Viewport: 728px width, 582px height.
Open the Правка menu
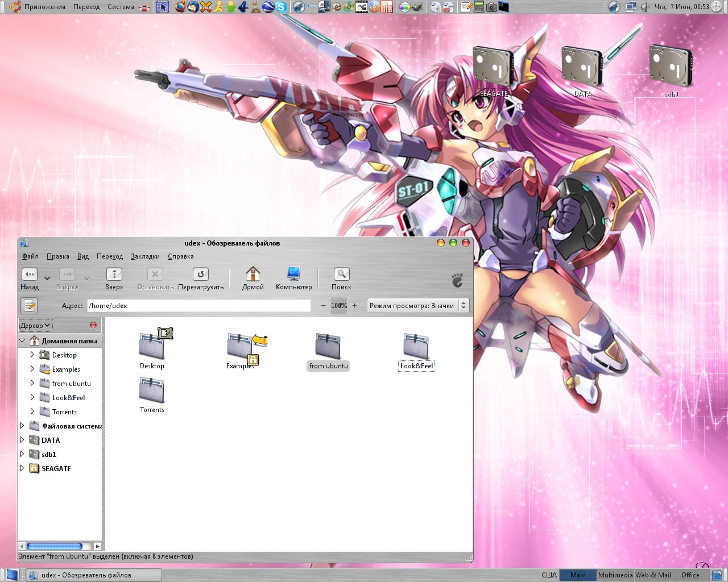pos(58,256)
